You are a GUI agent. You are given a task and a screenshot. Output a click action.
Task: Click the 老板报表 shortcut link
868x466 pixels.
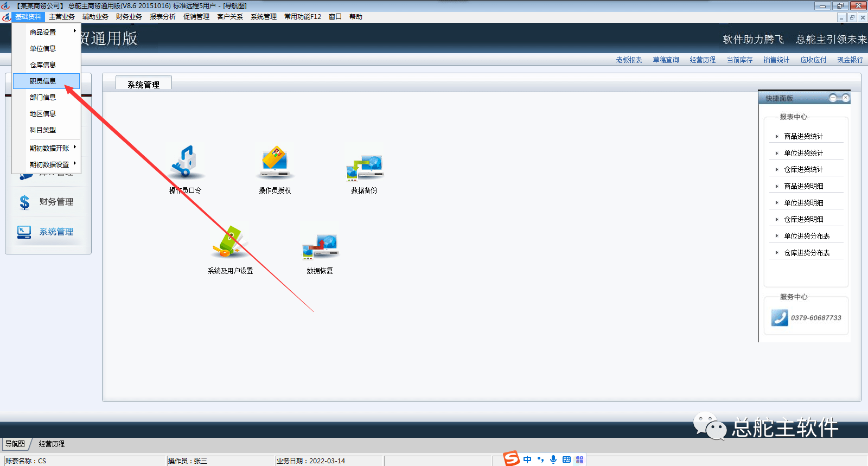629,60
